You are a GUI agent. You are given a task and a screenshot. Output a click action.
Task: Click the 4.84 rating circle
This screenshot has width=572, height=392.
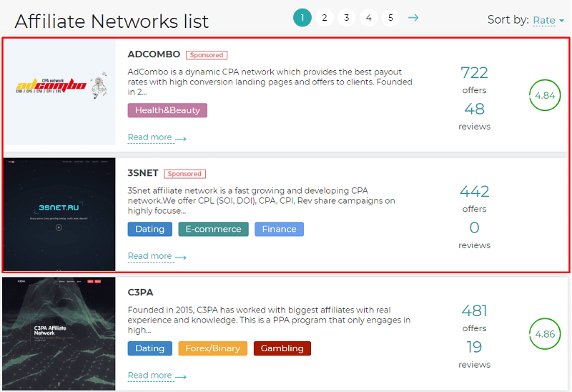pyautogui.click(x=545, y=95)
